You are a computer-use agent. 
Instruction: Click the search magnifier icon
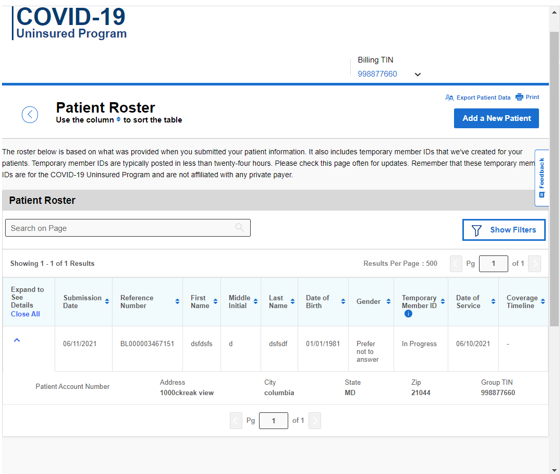[239, 228]
